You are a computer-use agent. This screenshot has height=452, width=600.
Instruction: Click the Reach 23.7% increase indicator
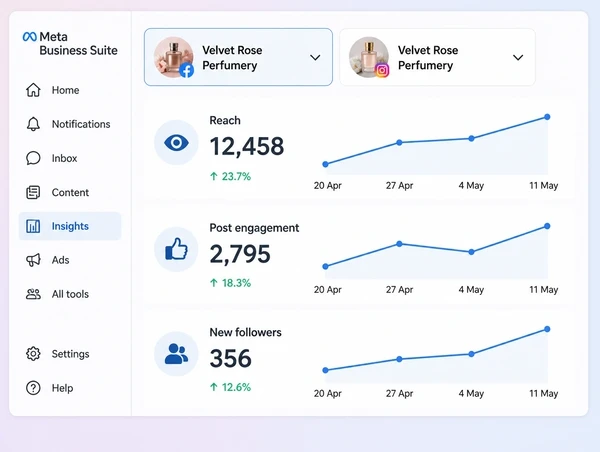pyautogui.click(x=230, y=176)
